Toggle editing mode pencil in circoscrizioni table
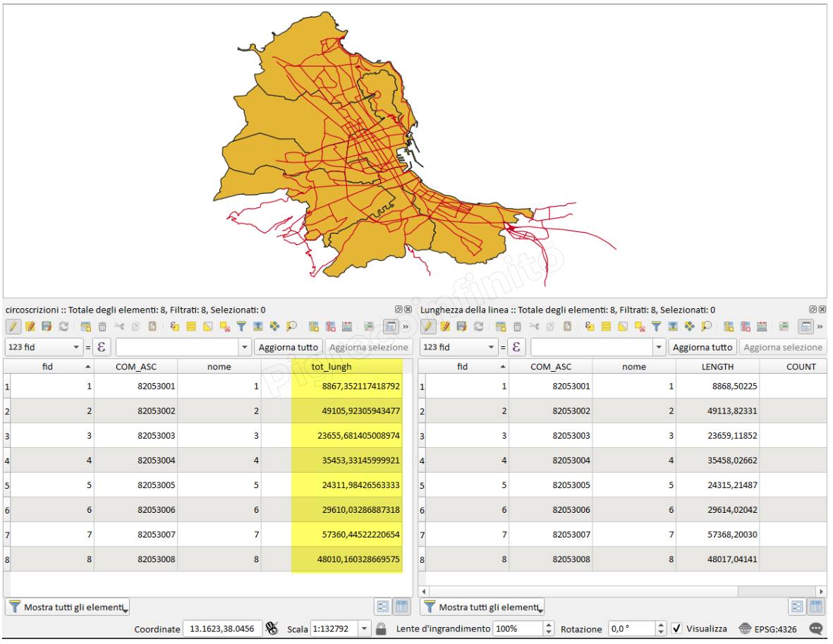Image resolution: width=833 pixels, height=644 pixels. coord(13,327)
